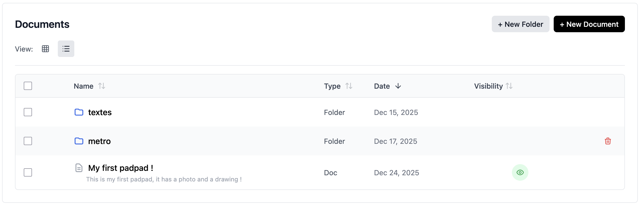
Task: Create a New Folder
Action: point(520,24)
